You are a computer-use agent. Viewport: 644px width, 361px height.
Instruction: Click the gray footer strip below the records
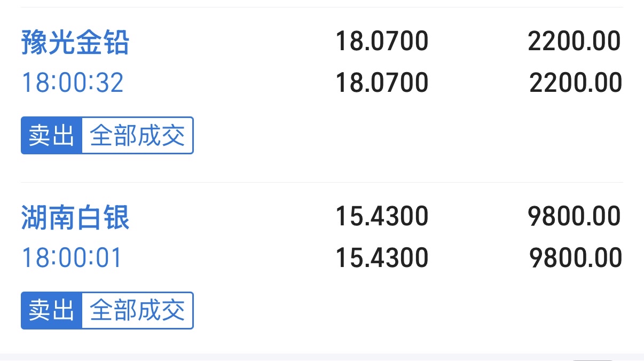point(322,357)
